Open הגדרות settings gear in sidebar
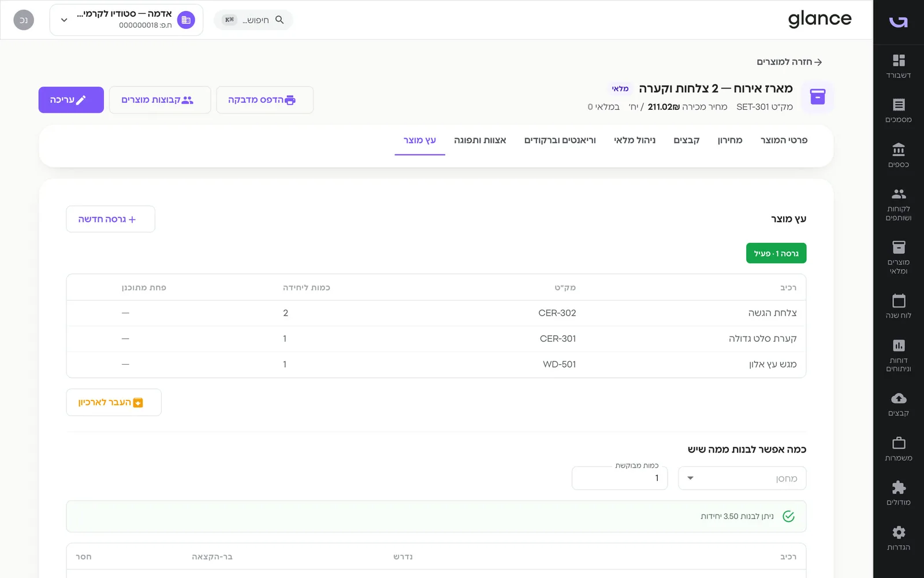This screenshot has height=578, width=924. coord(899,538)
